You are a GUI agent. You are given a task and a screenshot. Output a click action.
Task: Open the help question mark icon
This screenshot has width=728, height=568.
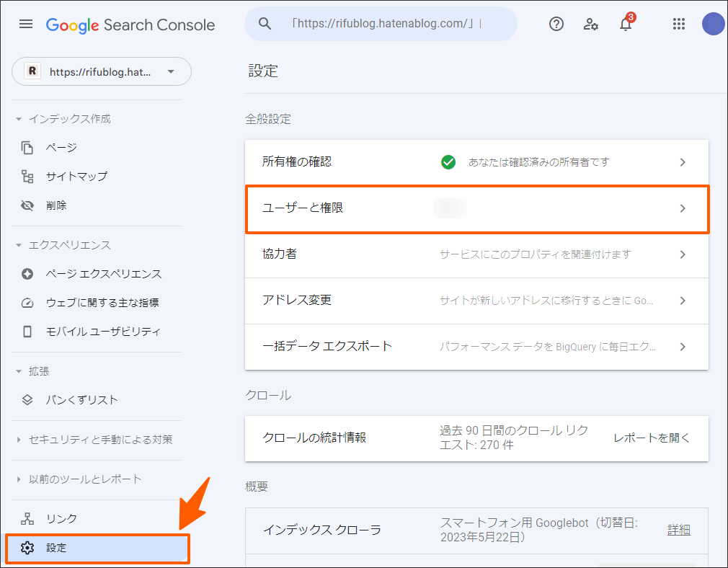pyautogui.click(x=556, y=24)
